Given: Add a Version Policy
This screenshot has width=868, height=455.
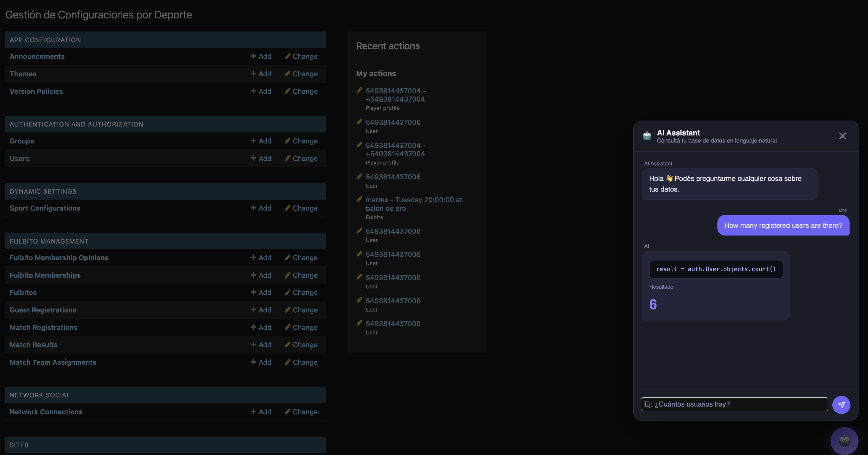Looking at the screenshot, I should pyautogui.click(x=261, y=91).
